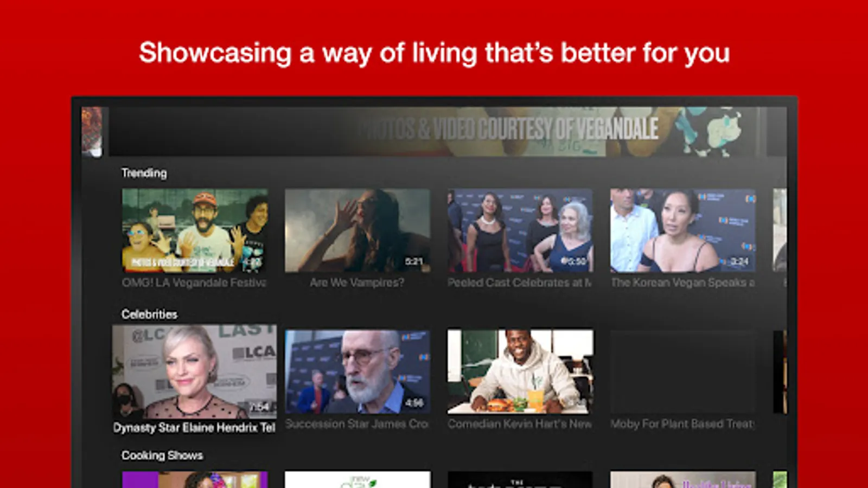Image resolution: width=868 pixels, height=488 pixels.
Task: Click the 'Are We Vampires?' title text
Action: tap(357, 282)
